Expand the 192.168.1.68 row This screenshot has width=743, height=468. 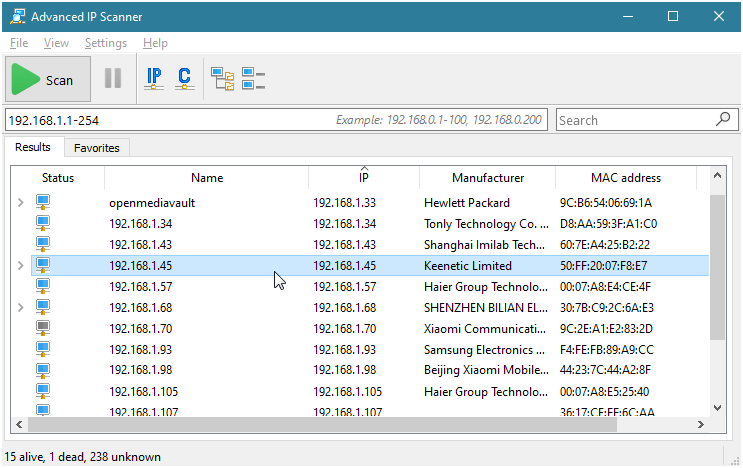coord(21,308)
